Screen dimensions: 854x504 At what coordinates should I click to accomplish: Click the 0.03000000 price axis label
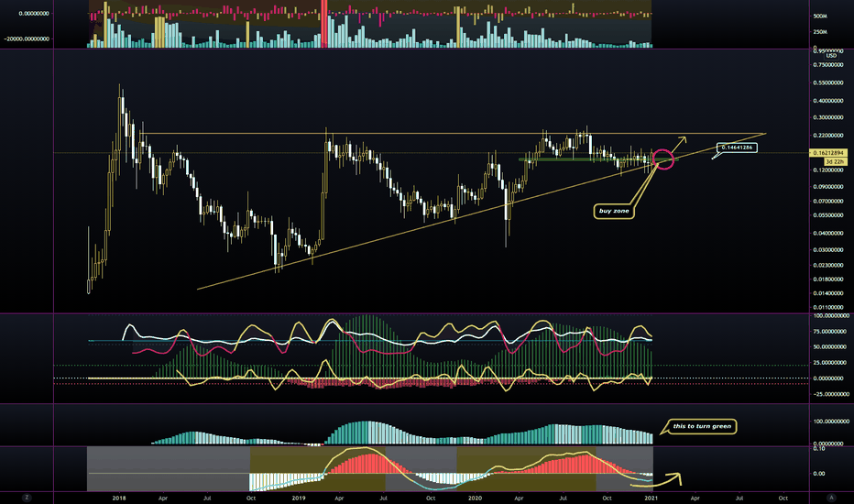[827, 250]
